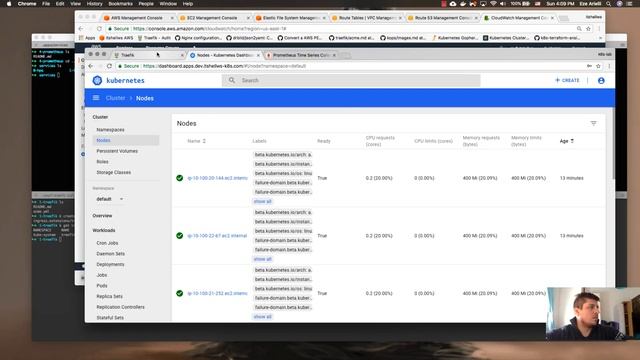Click the dashboard Search input field

pyautogui.click(x=351, y=80)
